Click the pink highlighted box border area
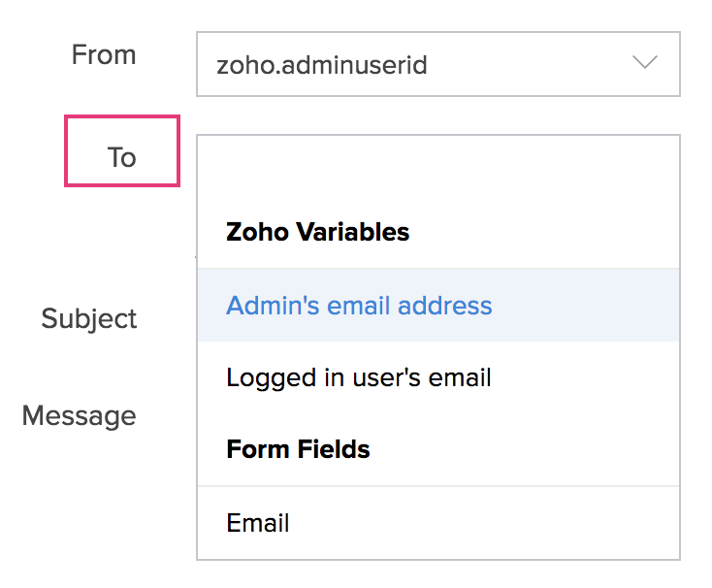 [x=122, y=118]
